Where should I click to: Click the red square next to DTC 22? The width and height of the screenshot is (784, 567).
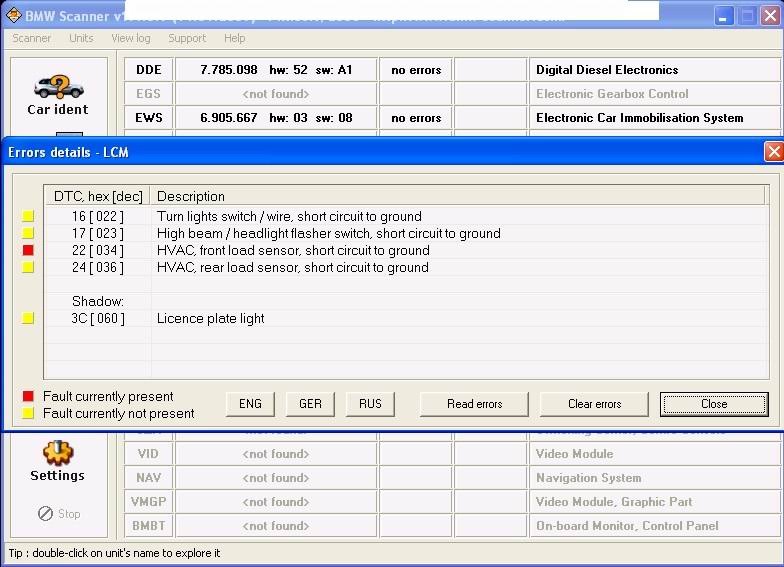(28, 250)
